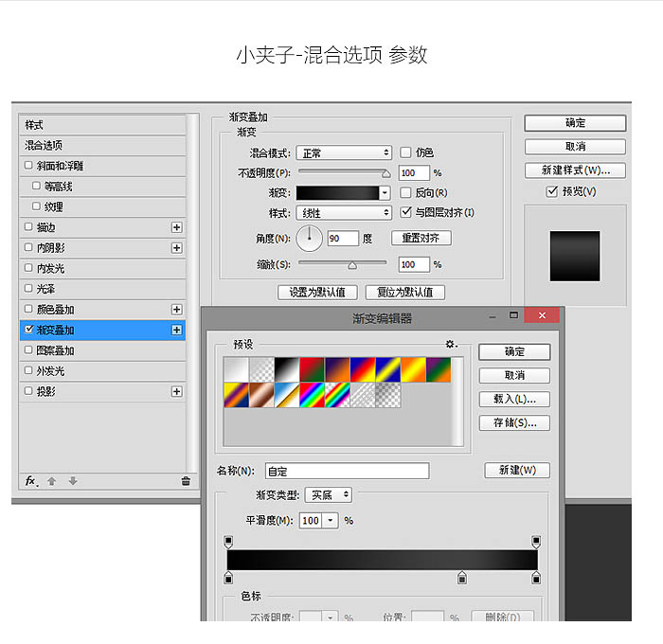Select the middle color stop below gradient bar
This screenshot has height=644, width=663.
[x=462, y=578]
